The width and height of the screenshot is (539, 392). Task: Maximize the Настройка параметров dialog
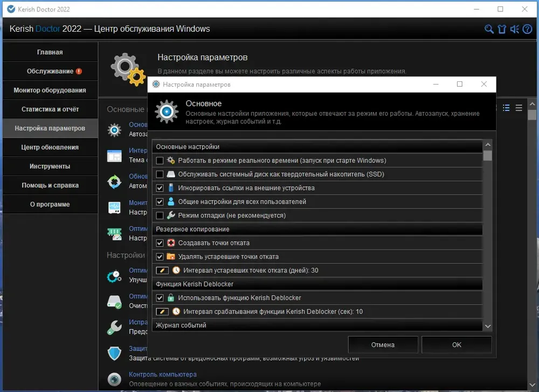(460, 84)
